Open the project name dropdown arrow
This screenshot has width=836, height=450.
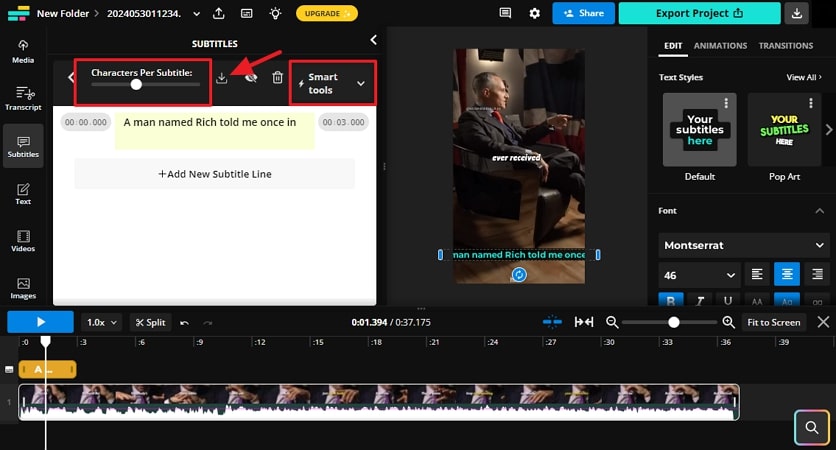(x=197, y=14)
